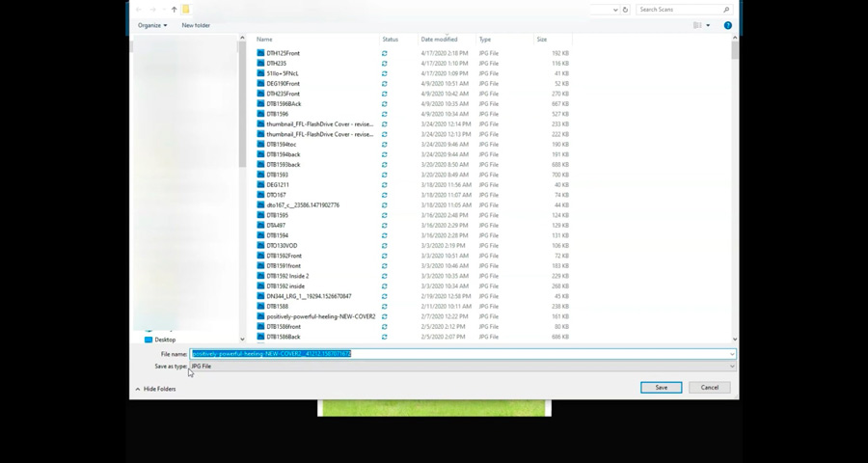Click sync status icon for DTH125Front

(x=384, y=54)
